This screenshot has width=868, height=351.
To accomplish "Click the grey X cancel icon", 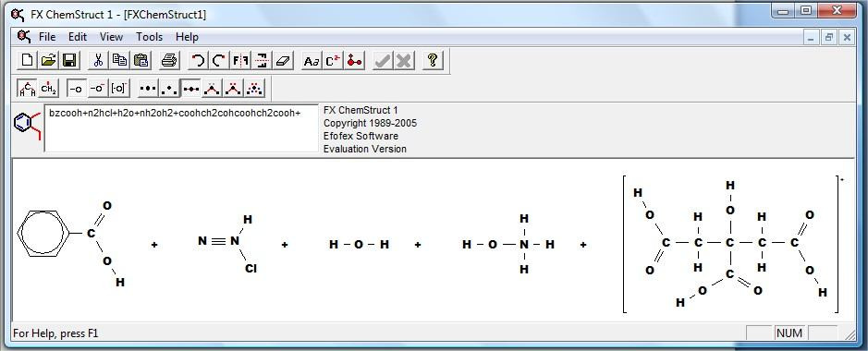I will click(404, 60).
